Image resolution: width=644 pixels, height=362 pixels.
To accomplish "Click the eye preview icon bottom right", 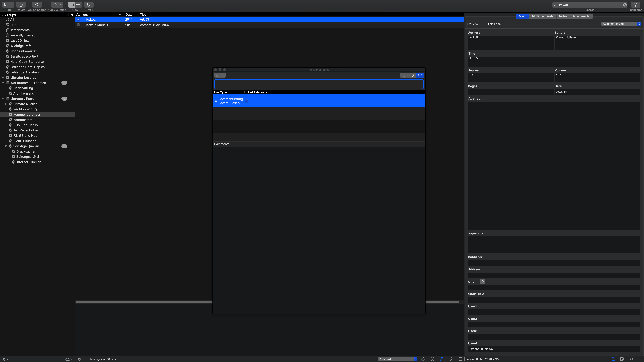I will coord(631,359).
